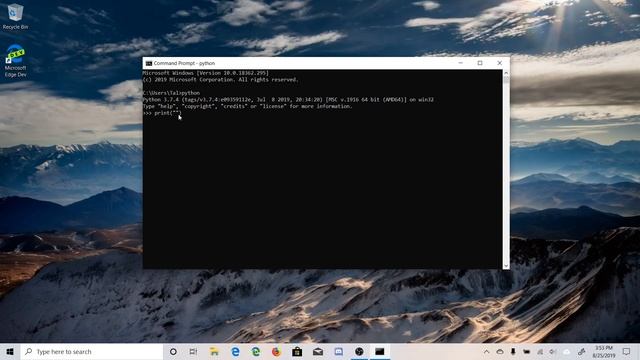Image resolution: width=640 pixels, height=360 pixels.
Task: Maximize the Command Prompt window
Action: (x=480, y=63)
